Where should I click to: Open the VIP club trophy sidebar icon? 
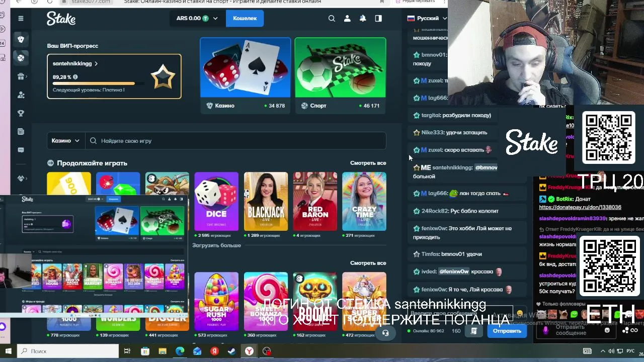pos(21,113)
